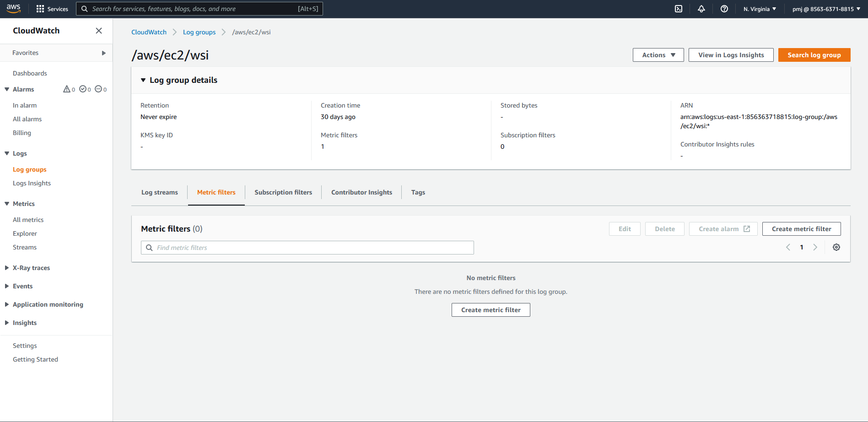The width and height of the screenshot is (868, 422).
Task: Open the notifications bell
Action: pyautogui.click(x=701, y=9)
